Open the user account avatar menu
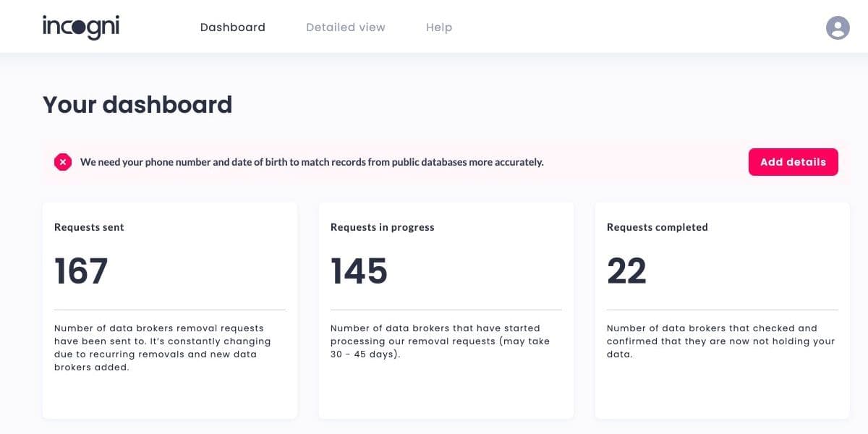Viewport: 868px width, 434px height. 838,27
